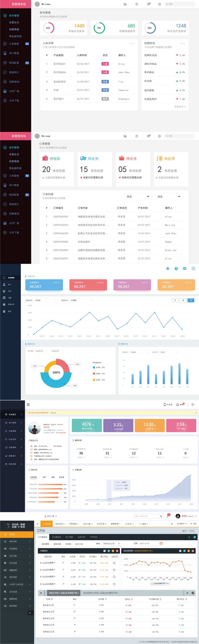This screenshot has width=199, height=644.
Task: Open the calendar icon next to 日期 field
Action: click(x=161, y=543)
